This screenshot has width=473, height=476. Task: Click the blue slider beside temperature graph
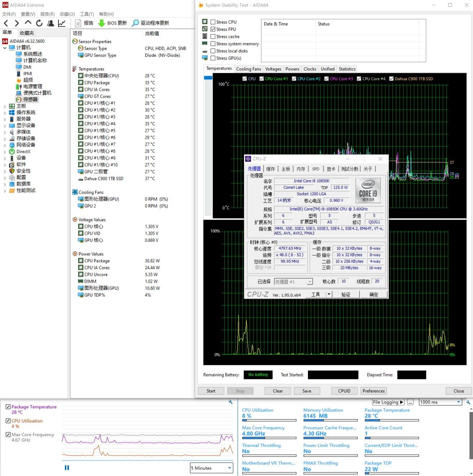coord(208,78)
